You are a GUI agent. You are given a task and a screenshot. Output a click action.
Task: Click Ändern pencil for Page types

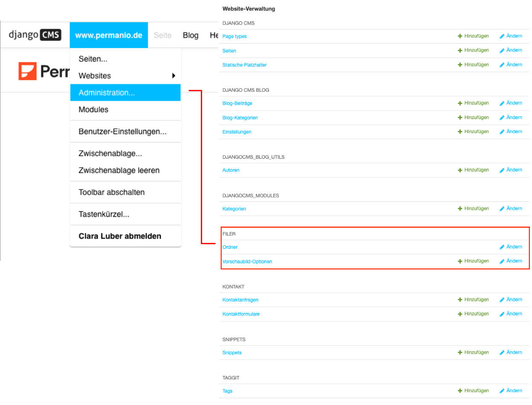point(511,36)
